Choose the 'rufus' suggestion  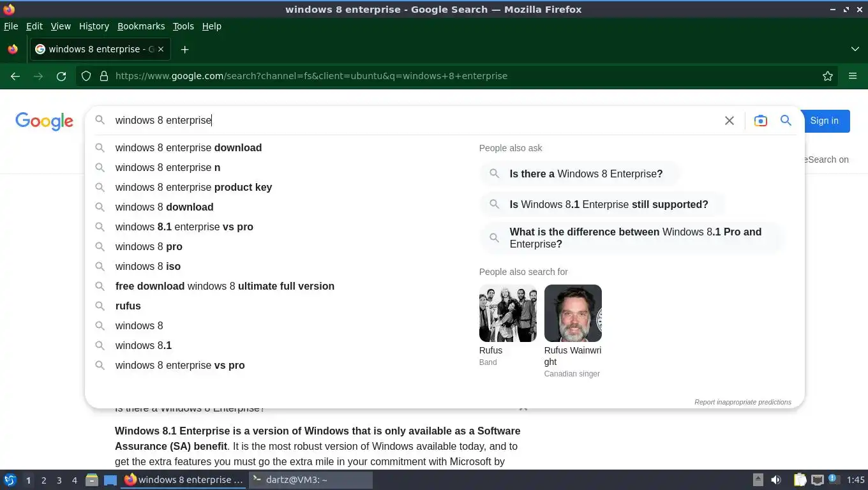[x=128, y=306]
